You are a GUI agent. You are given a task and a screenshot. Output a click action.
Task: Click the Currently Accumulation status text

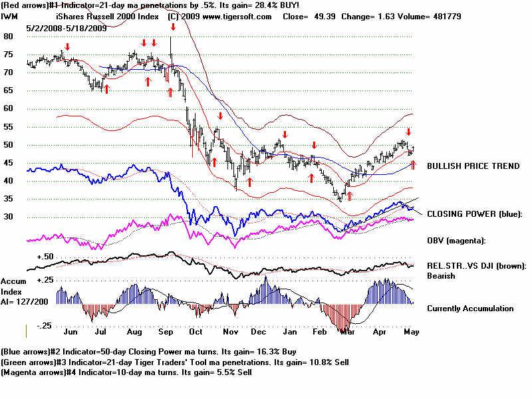point(470,309)
